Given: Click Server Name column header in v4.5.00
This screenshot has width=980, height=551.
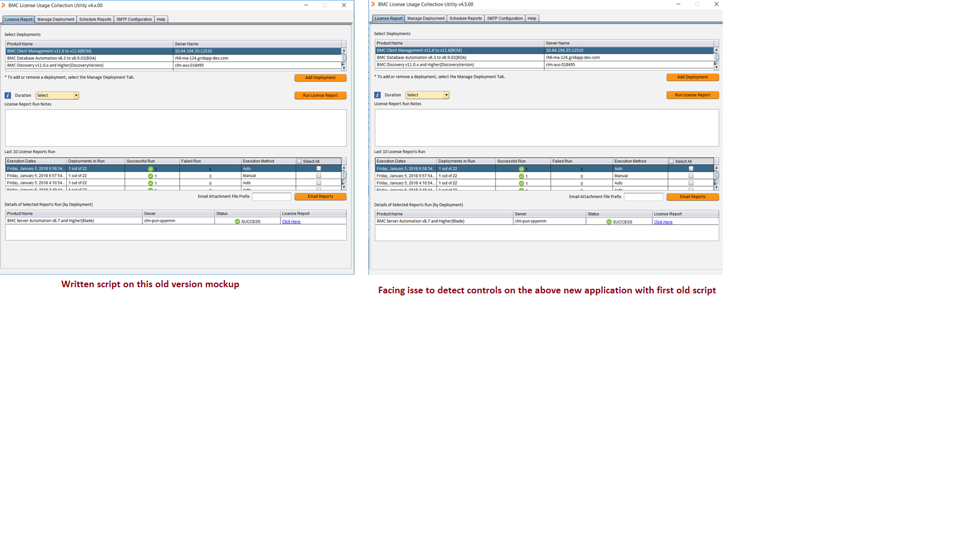Looking at the screenshot, I should pyautogui.click(x=629, y=43).
